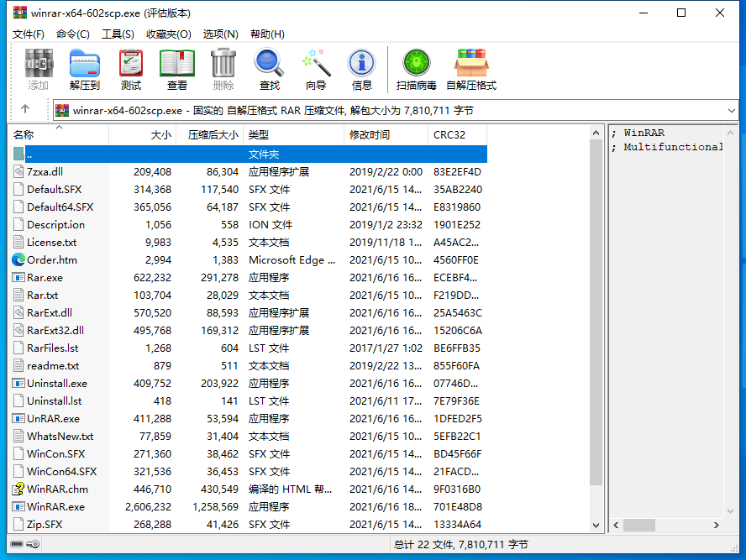Select the RarFiles.lst file name
Screen dimensions: 746x560
point(52,348)
